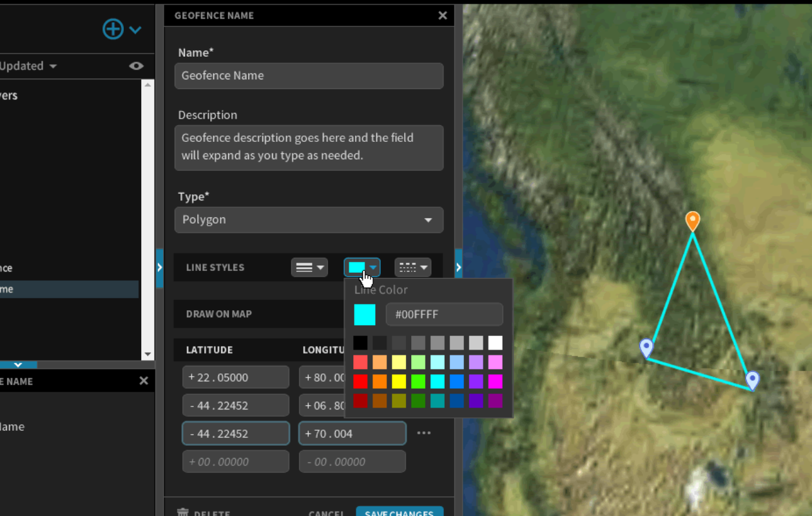Click the longitude field showing +70.004
Image resolution: width=812 pixels, height=516 pixels.
(353, 433)
